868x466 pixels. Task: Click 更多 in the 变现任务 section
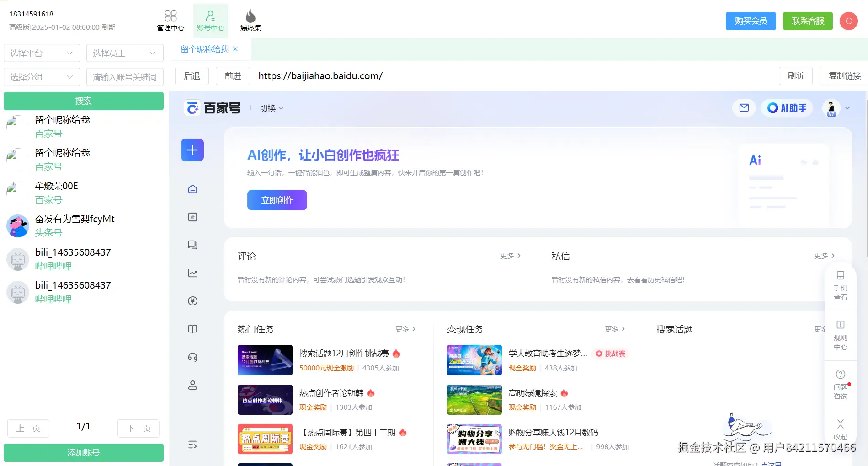point(615,329)
